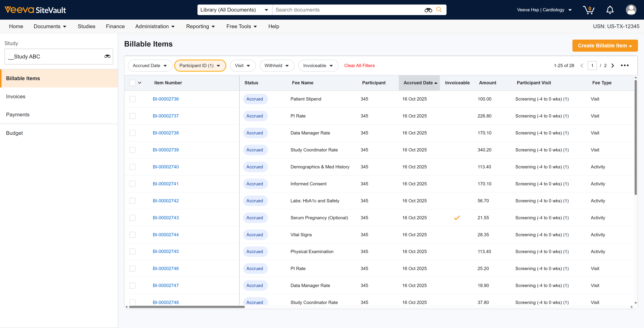The width and height of the screenshot is (644, 328).
Task: Click the binoculars icon in the Study field
Action: 107,56
